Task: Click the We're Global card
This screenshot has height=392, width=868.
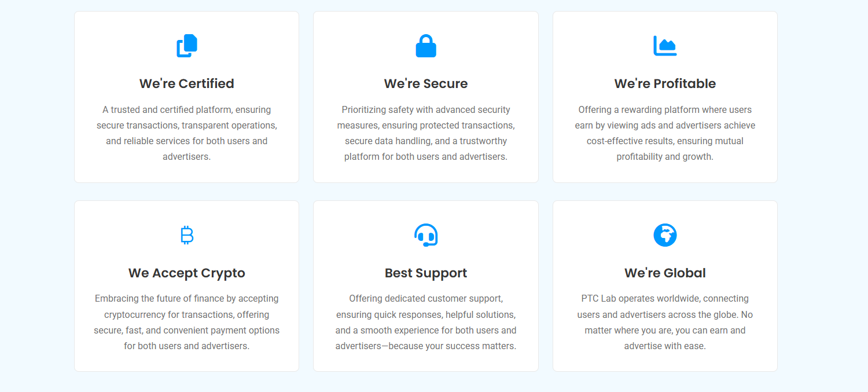Action: tap(665, 286)
